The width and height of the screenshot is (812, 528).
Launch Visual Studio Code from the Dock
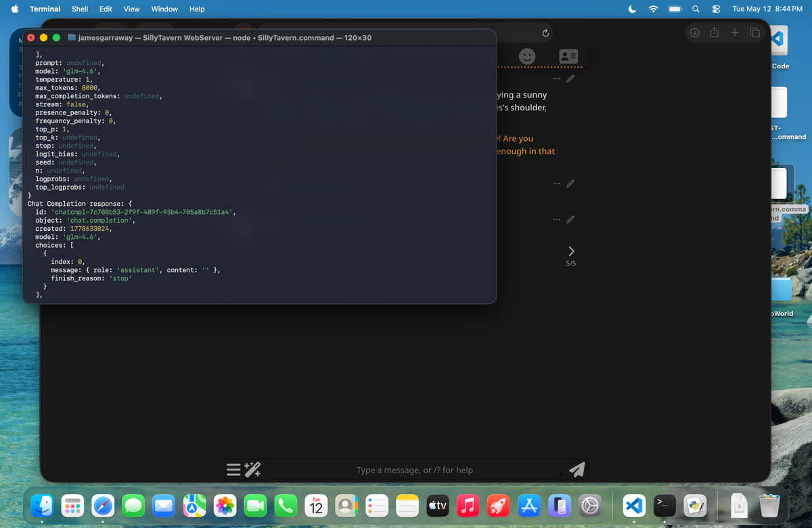coord(633,505)
